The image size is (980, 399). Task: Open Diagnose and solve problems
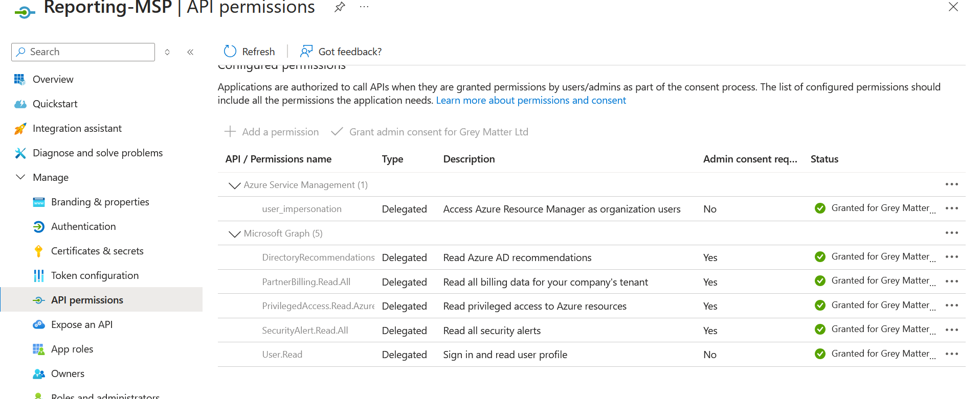click(x=98, y=153)
